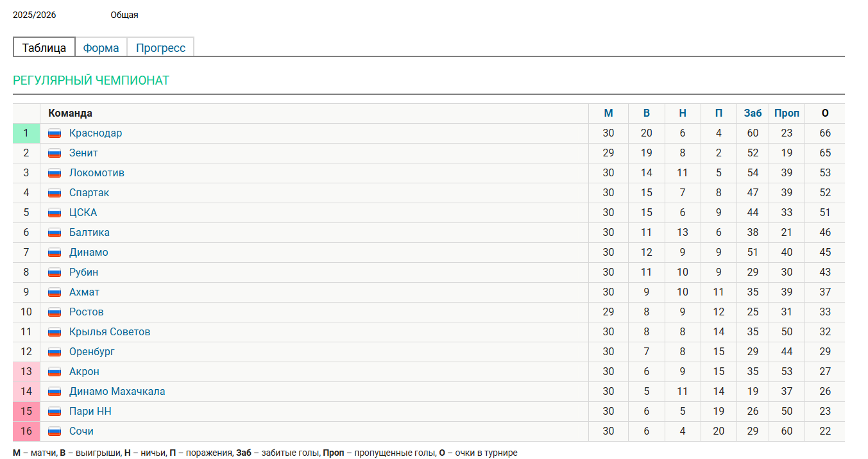Open the Динамо team link in row 7
This screenshot has width=868, height=459.
click(89, 253)
